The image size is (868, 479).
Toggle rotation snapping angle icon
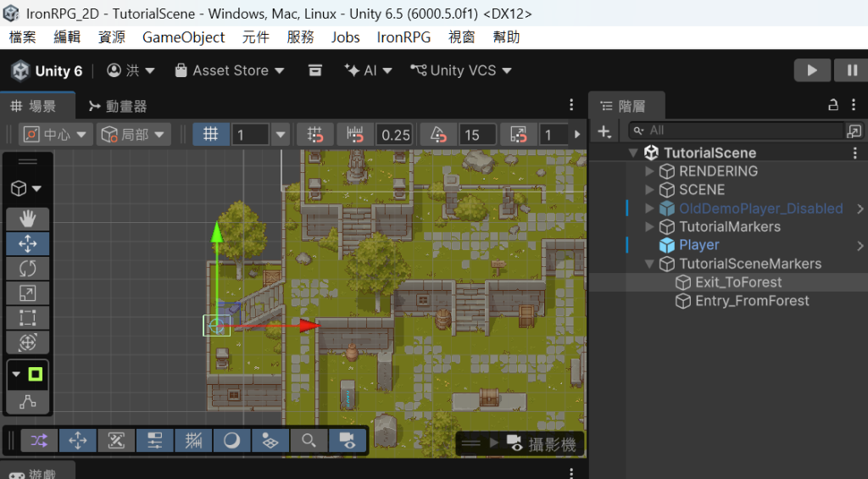click(438, 135)
